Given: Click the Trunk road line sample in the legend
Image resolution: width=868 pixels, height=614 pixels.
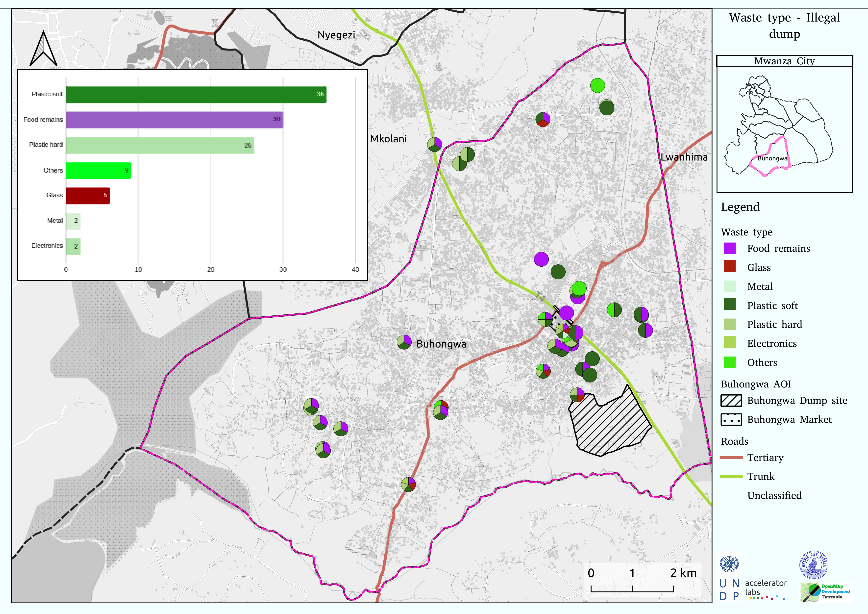Looking at the screenshot, I should coord(731,476).
